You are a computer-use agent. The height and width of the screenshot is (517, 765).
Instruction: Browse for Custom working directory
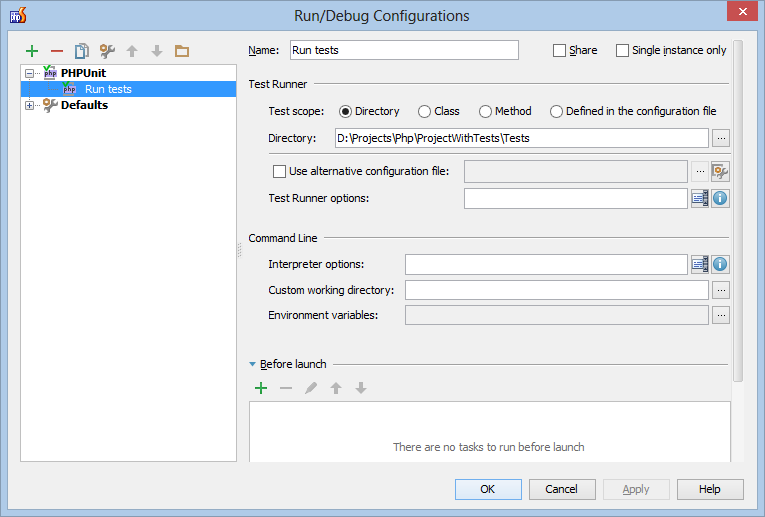tap(721, 290)
